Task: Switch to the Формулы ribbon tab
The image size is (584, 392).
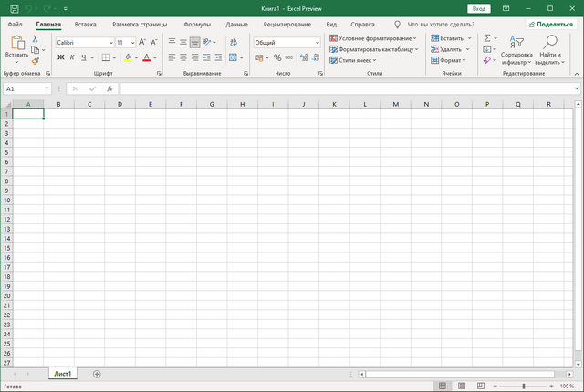Action: pyautogui.click(x=196, y=24)
